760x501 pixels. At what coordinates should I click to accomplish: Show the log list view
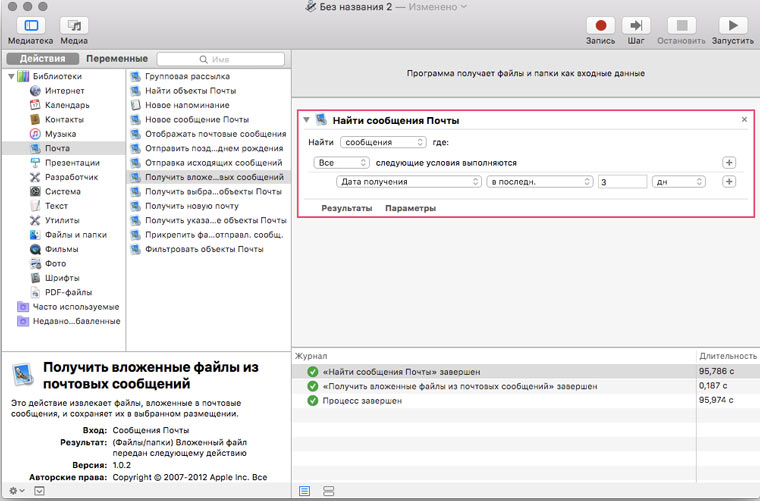coord(304,491)
